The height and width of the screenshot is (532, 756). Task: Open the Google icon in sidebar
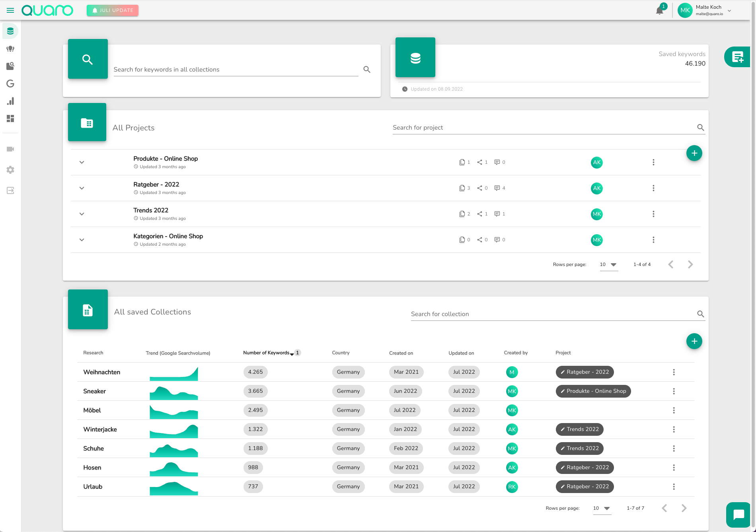click(10, 83)
